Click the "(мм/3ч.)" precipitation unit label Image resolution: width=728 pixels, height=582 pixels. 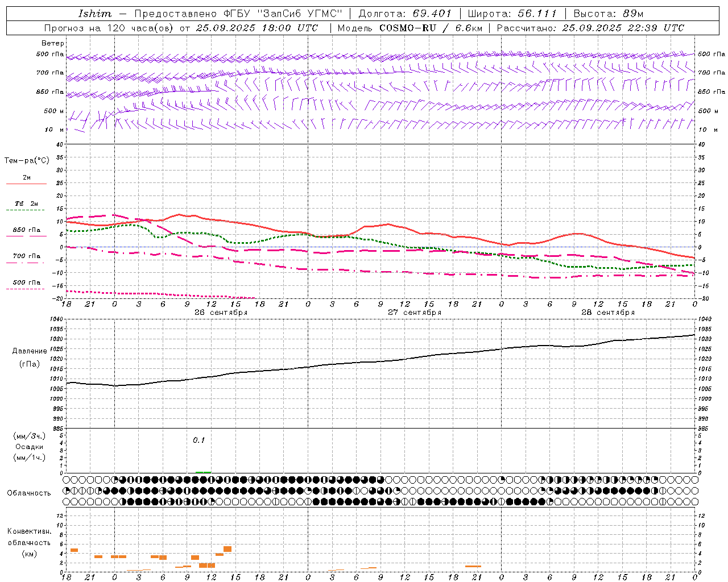[29, 436]
